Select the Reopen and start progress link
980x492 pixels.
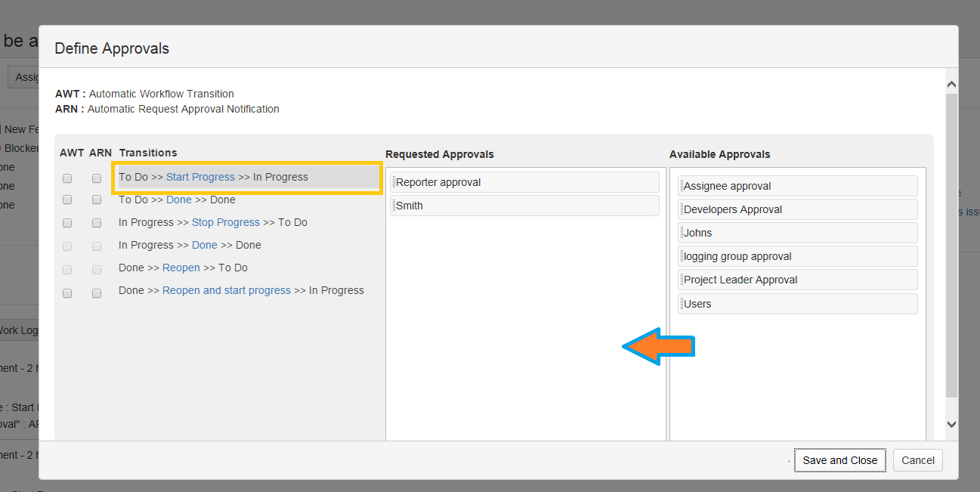[x=226, y=290]
